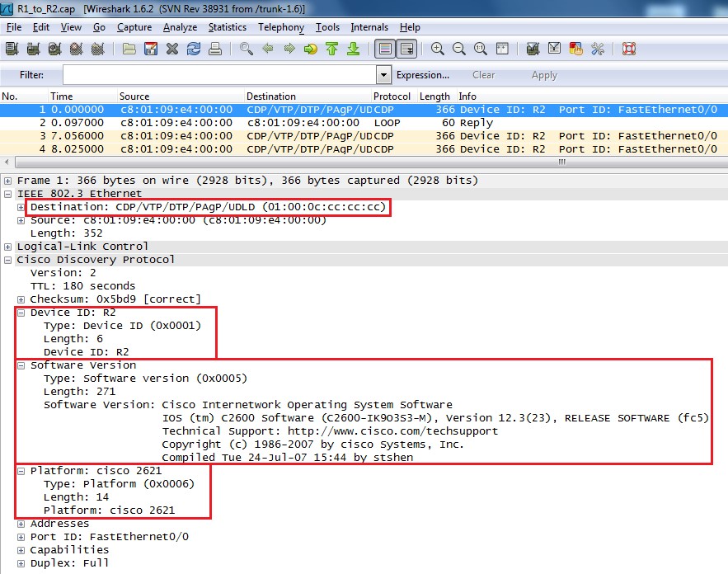Expand the Capabilities node

tap(21, 550)
